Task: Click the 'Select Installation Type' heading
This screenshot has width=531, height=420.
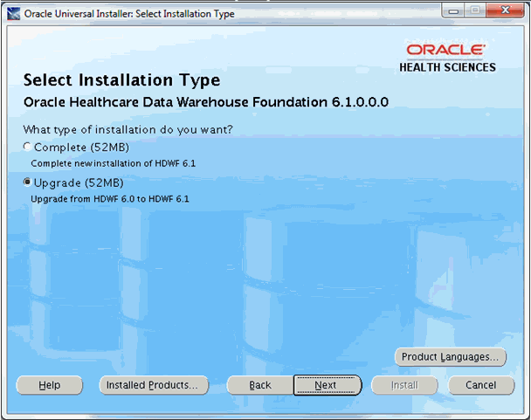Action: coord(121,80)
